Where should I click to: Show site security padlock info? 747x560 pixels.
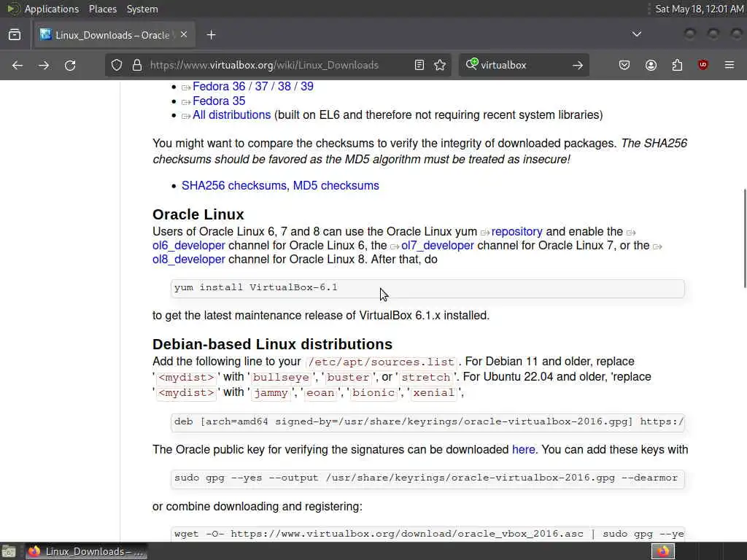tap(137, 65)
